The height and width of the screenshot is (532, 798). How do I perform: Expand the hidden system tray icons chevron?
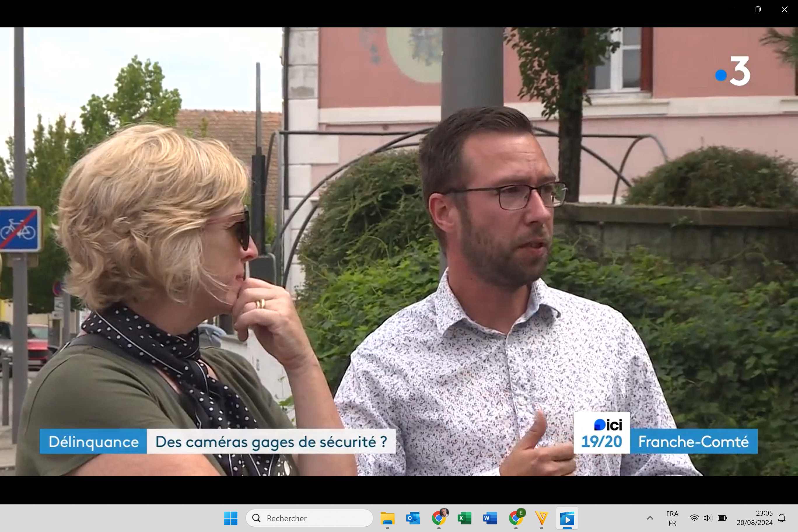point(650,518)
